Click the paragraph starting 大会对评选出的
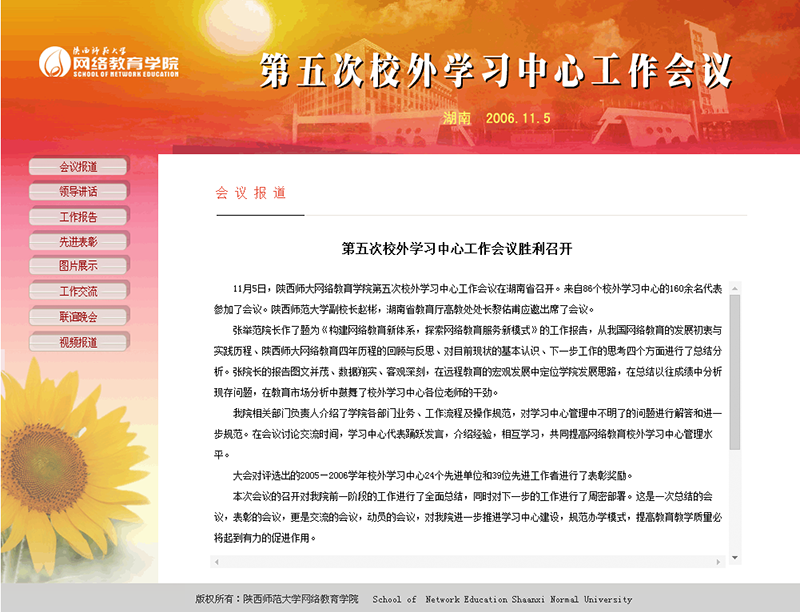This screenshot has width=800, height=612. click(x=433, y=476)
